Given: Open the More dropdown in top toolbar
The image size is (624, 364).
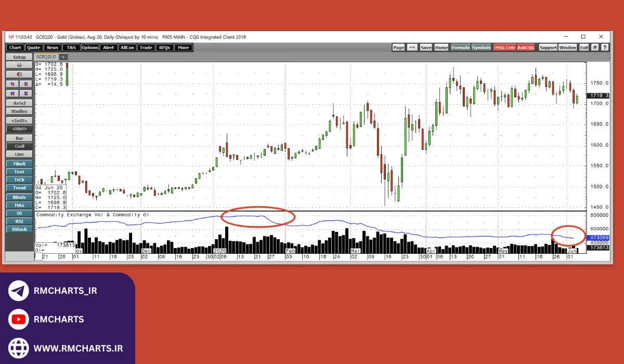Looking at the screenshot, I should click(183, 47).
